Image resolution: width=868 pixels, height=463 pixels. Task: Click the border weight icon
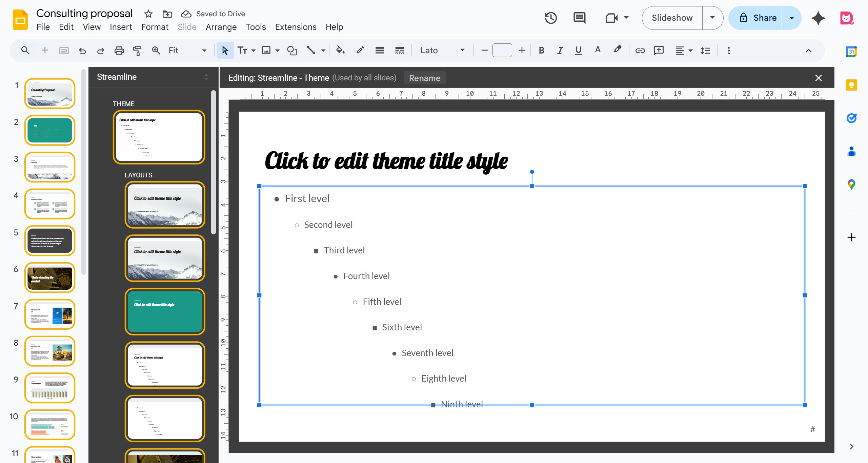pyautogui.click(x=380, y=51)
